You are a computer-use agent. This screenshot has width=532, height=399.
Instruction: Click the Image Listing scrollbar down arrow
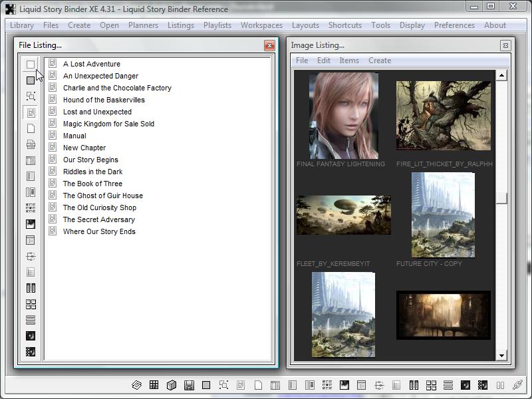[502, 356]
